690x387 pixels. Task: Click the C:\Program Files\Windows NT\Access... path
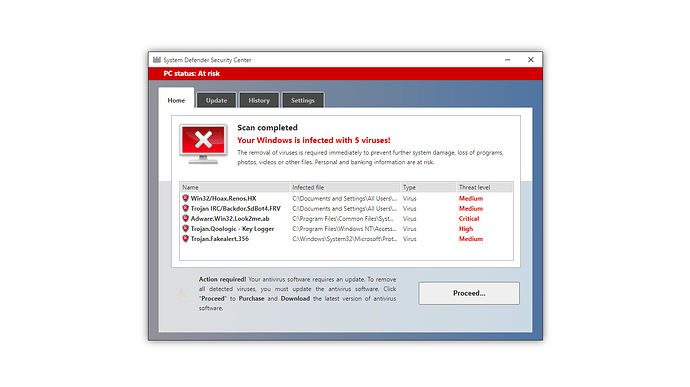pos(345,229)
